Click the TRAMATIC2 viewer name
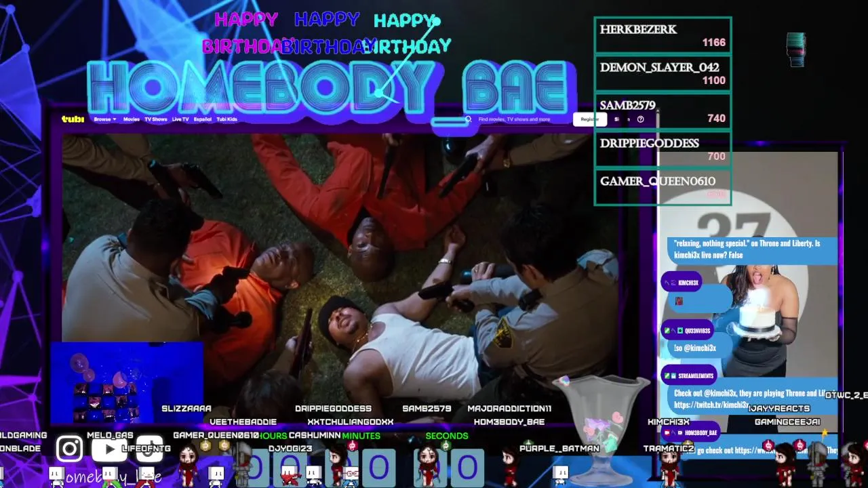Screen dimensions: 868x488 (669, 448)
